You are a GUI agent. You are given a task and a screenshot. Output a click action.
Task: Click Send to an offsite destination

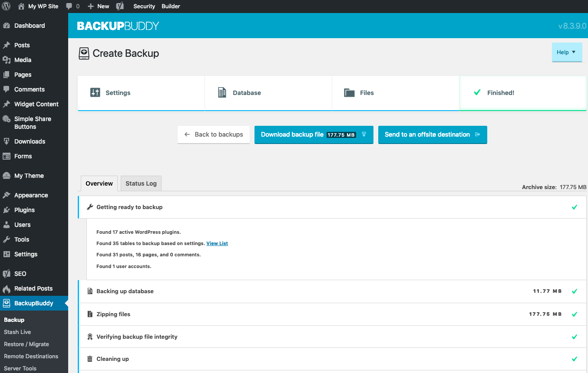[433, 134]
